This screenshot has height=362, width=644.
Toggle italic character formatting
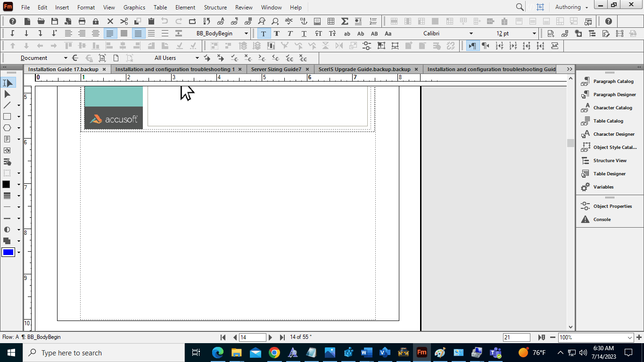pyautogui.click(x=290, y=33)
